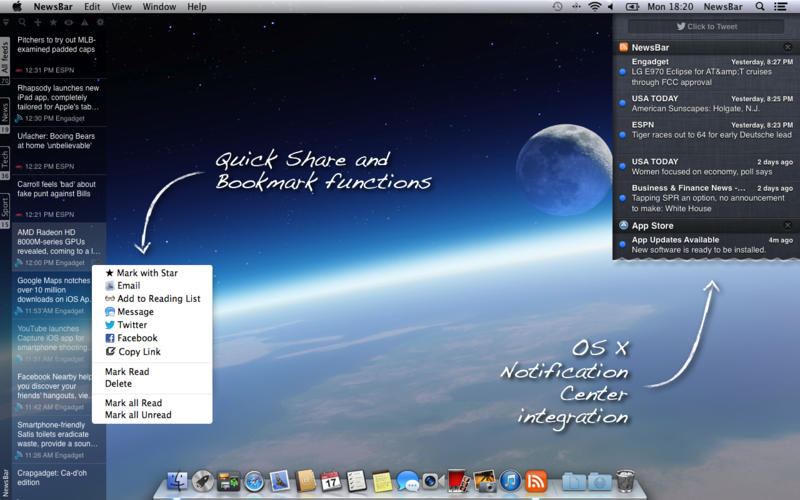800x500 pixels.
Task: Click the Click to Tweet button
Action: click(706, 27)
